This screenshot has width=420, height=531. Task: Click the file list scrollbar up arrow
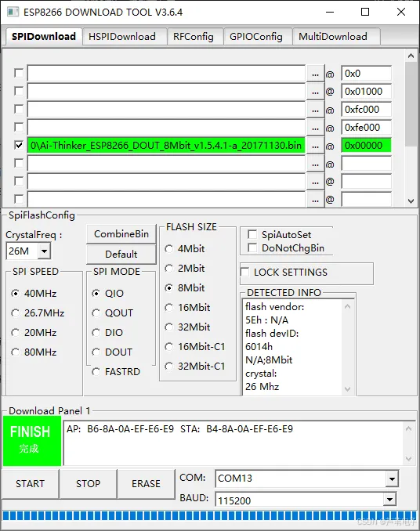(x=411, y=56)
